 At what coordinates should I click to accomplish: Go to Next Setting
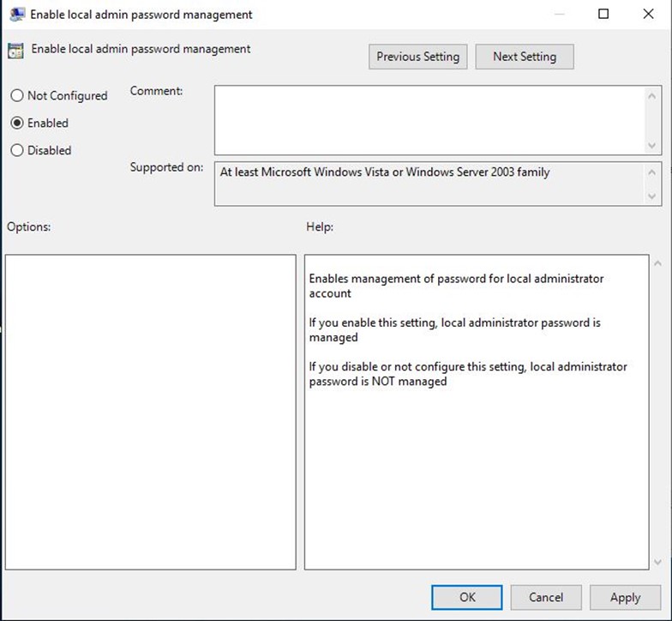point(525,57)
